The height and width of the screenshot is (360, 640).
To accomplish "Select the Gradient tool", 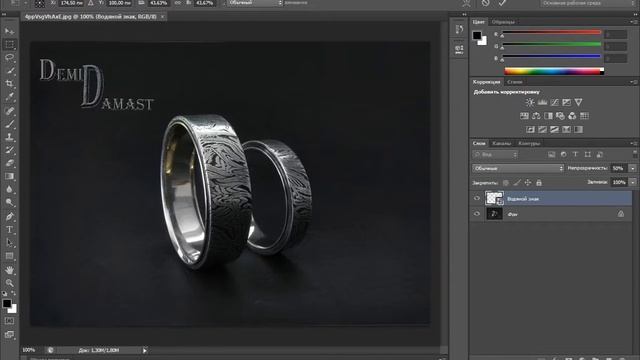I will tap(9, 176).
